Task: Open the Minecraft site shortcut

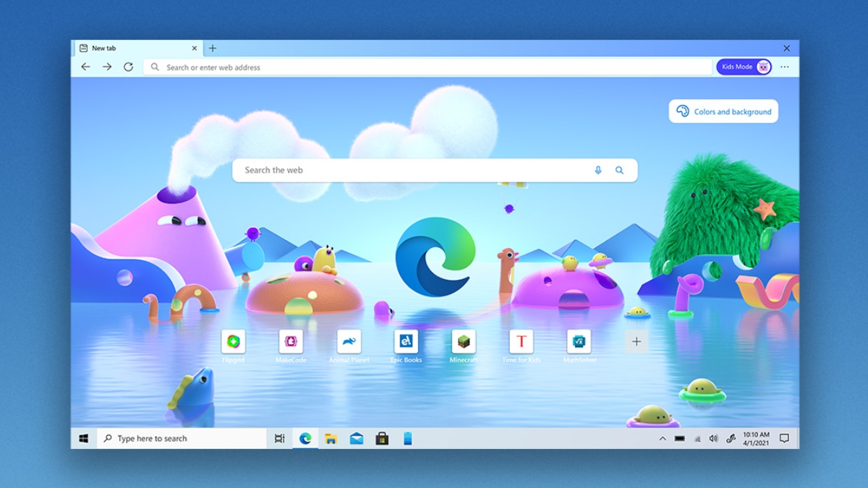Action: click(463, 342)
